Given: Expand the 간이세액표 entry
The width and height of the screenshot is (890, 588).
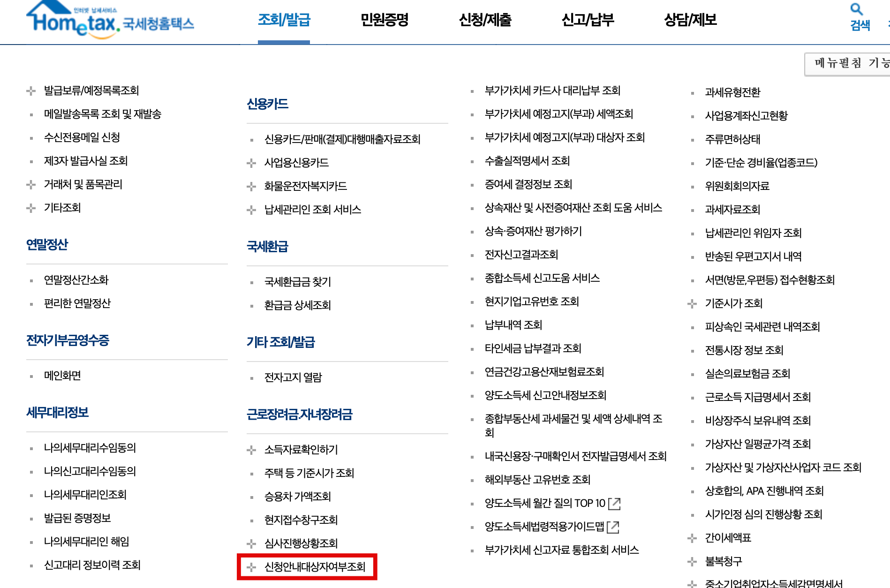Looking at the screenshot, I should 693,538.
